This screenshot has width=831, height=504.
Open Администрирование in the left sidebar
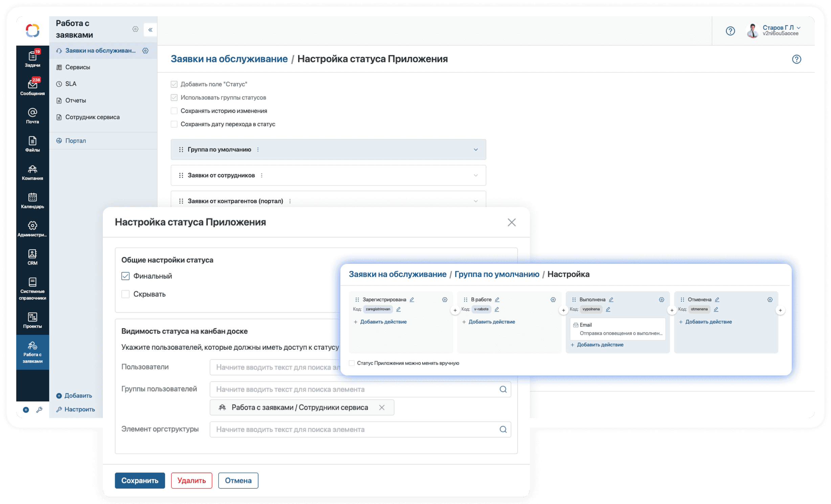(x=32, y=229)
